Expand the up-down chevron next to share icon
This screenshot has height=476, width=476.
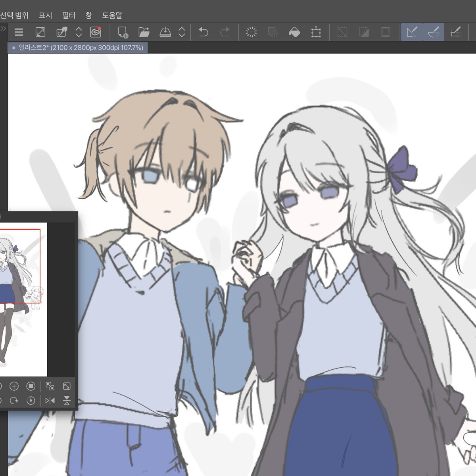(79, 32)
